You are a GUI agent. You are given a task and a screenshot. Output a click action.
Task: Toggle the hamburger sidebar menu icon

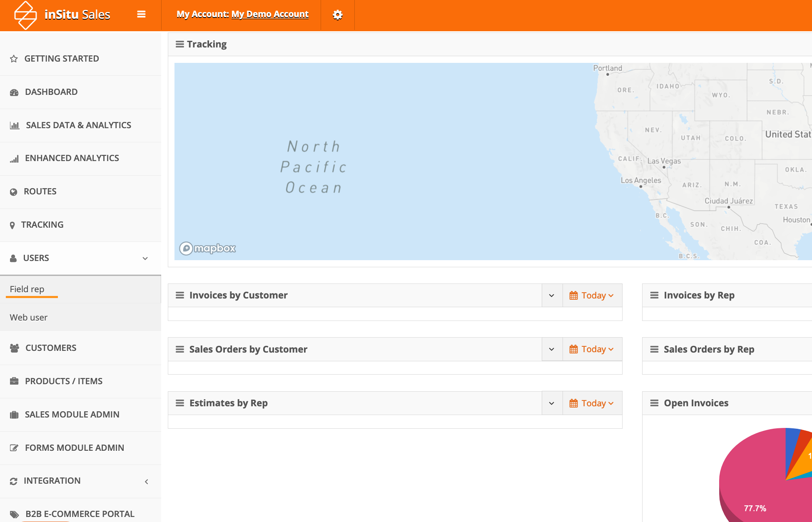[x=141, y=14]
